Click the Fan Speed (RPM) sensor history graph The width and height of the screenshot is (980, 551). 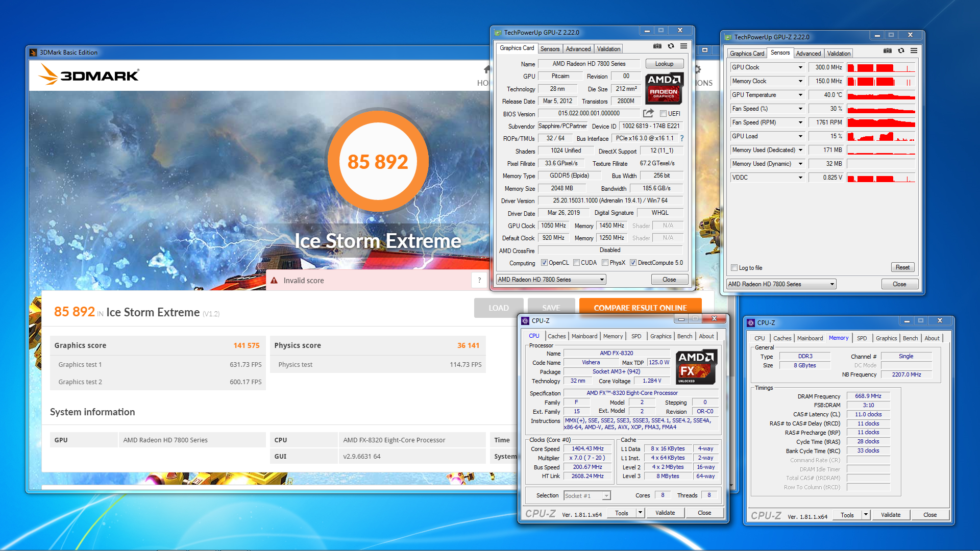point(881,122)
